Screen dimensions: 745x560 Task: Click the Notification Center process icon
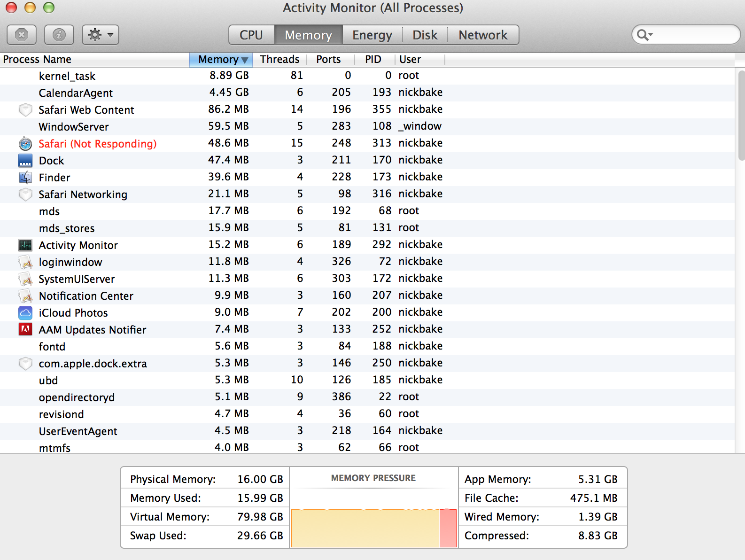25,296
